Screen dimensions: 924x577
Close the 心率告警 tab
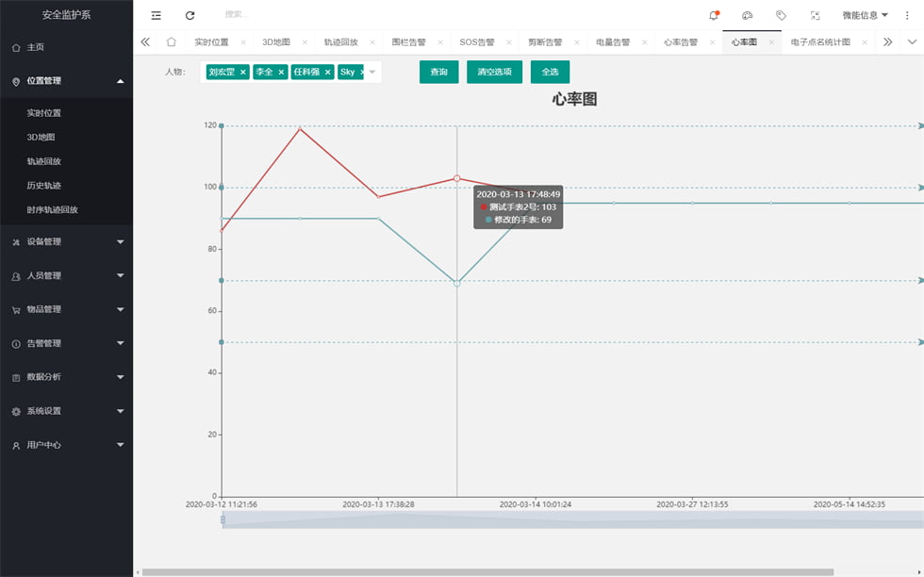coord(712,42)
